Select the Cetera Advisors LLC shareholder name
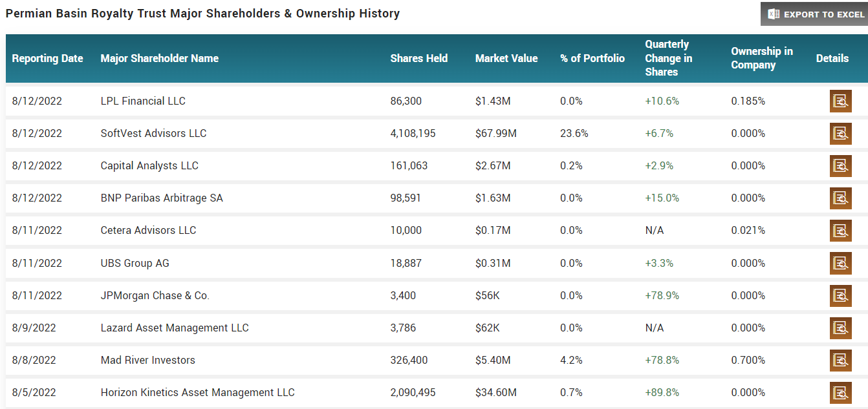This screenshot has width=868, height=409. click(x=148, y=230)
